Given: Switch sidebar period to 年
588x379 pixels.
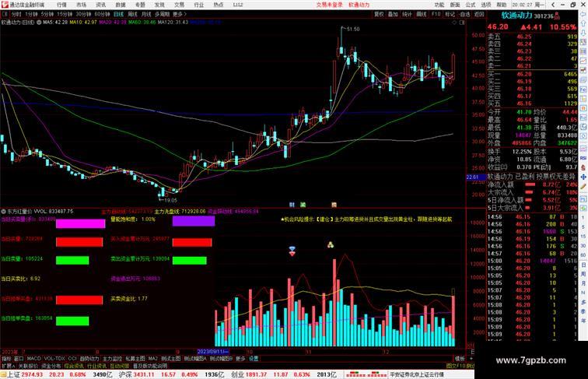Looking at the screenshot, I should tap(583, 321).
